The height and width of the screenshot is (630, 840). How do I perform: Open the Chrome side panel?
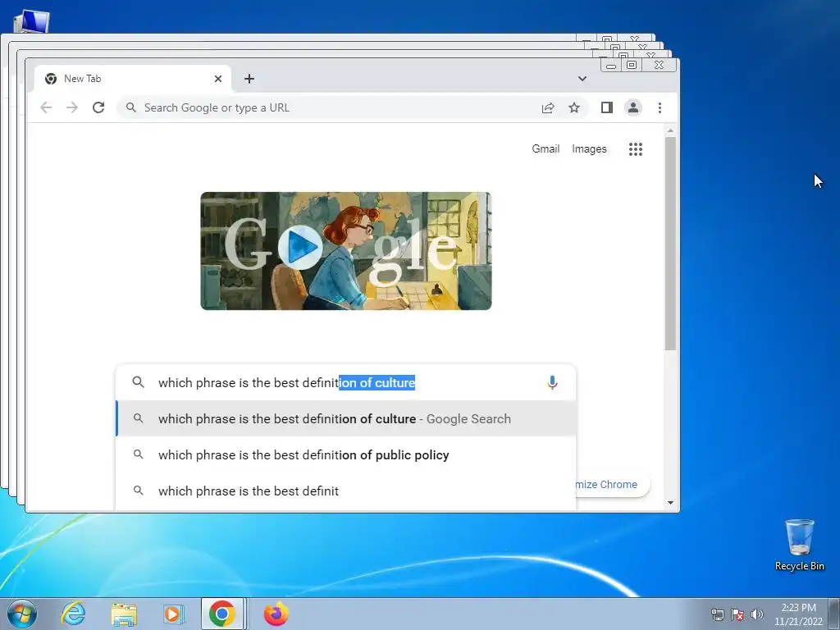click(x=606, y=107)
